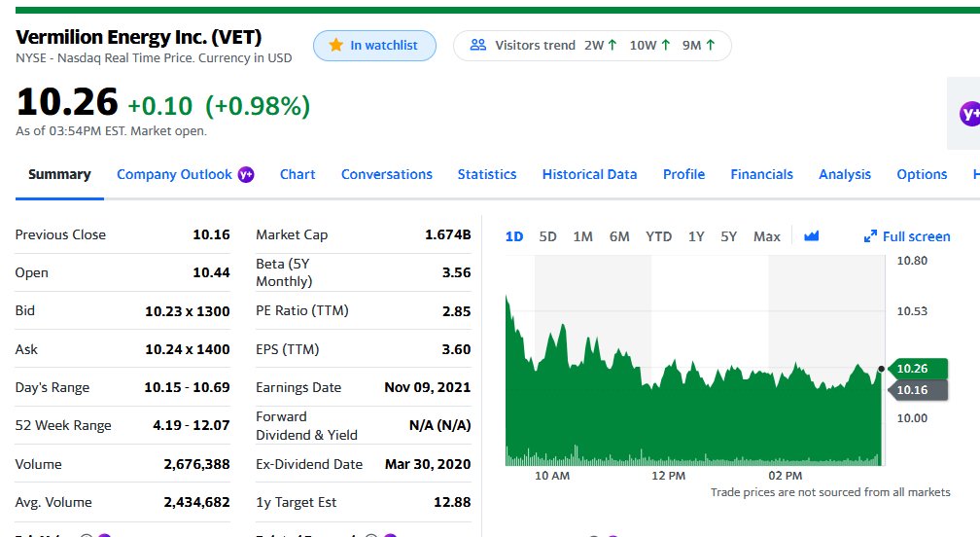Viewport: 980px width, 537px height.
Task: Click the Ask value 10.24 x 1400
Action: point(188,349)
